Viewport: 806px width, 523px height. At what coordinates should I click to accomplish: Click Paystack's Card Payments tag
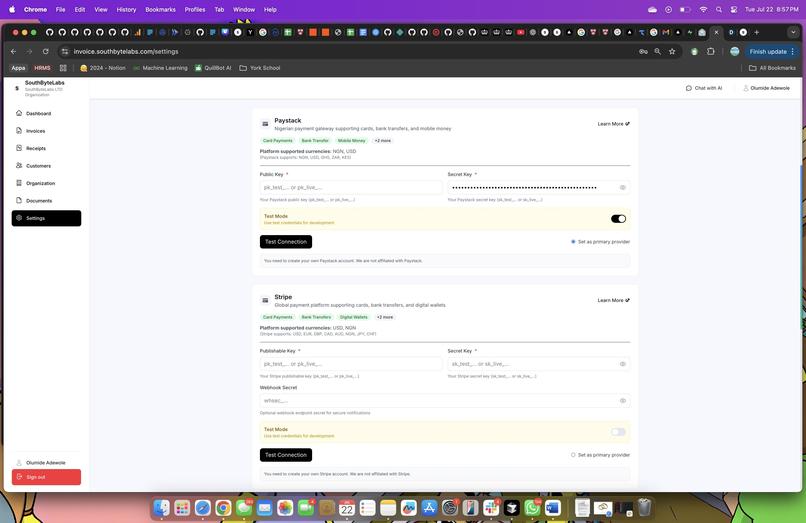coord(278,140)
